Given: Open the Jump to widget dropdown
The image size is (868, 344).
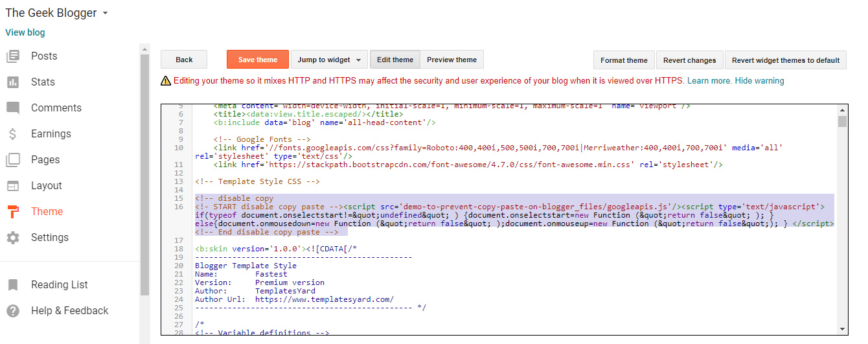Looking at the screenshot, I should [329, 60].
